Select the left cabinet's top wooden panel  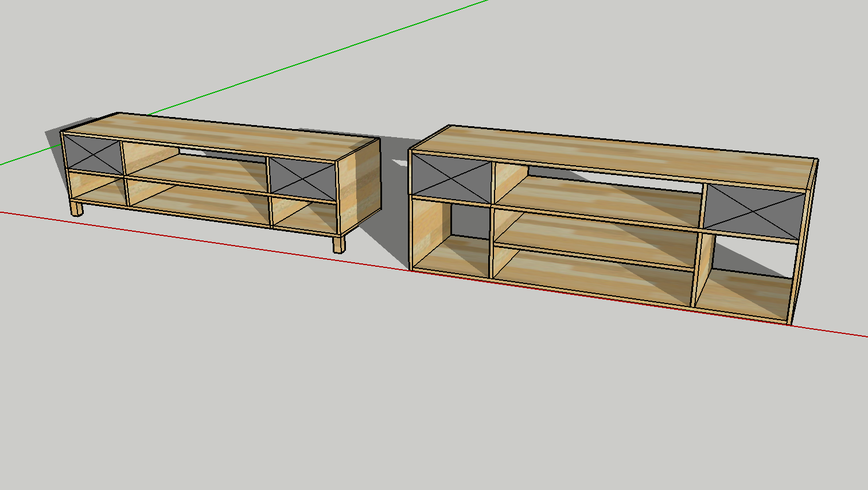pyautogui.click(x=221, y=135)
